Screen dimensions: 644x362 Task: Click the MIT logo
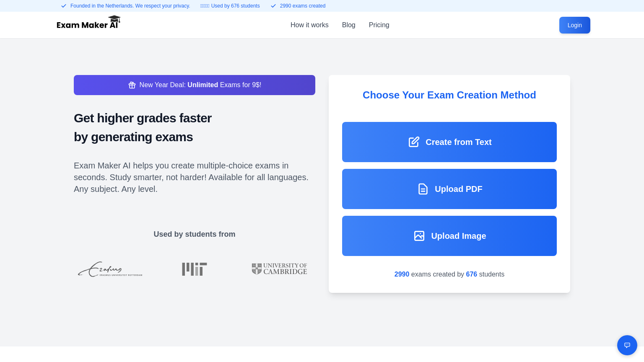coord(195,269)
